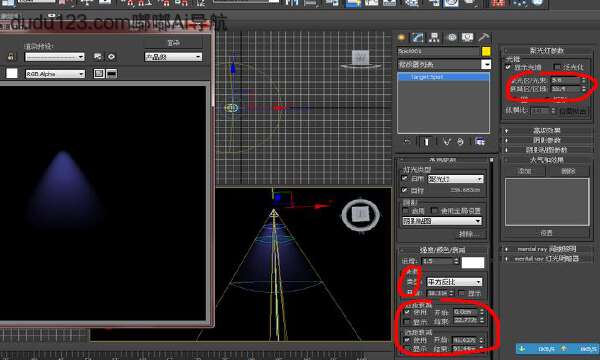600x360 pixels.
Task: Click the lock icon in render window
Action: click(x=11, y=57)
